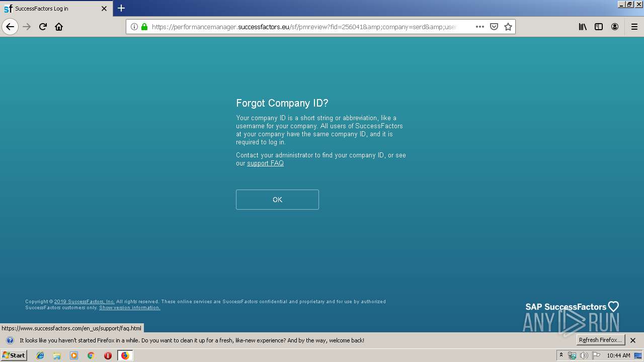Show hidden system tray icons
The width and height of the screenshot is (644, 362).
point(561,355)
